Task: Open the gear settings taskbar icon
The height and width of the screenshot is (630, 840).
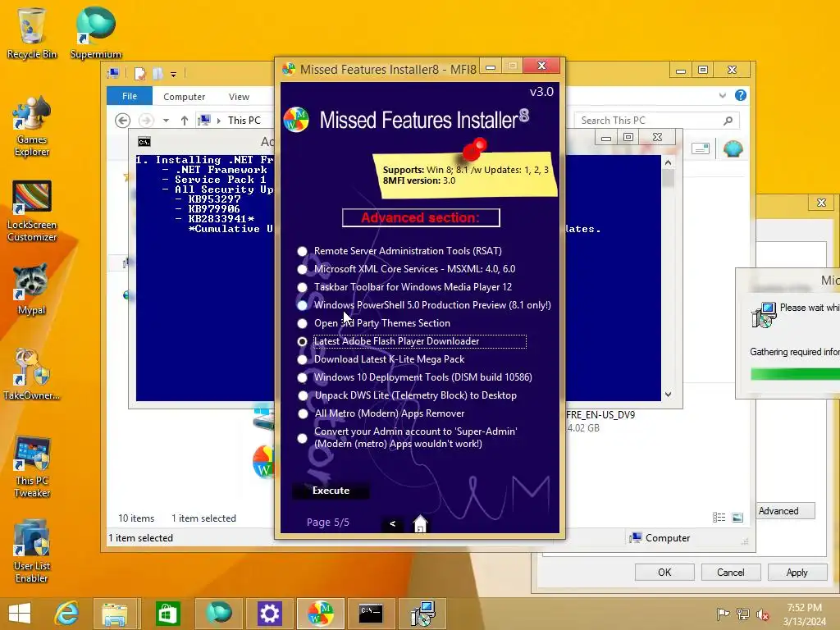Action: [269, 614]
